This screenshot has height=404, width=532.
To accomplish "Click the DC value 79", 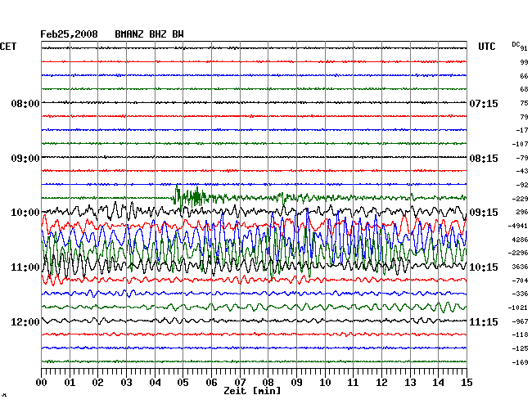I will [x=524, y=117].
